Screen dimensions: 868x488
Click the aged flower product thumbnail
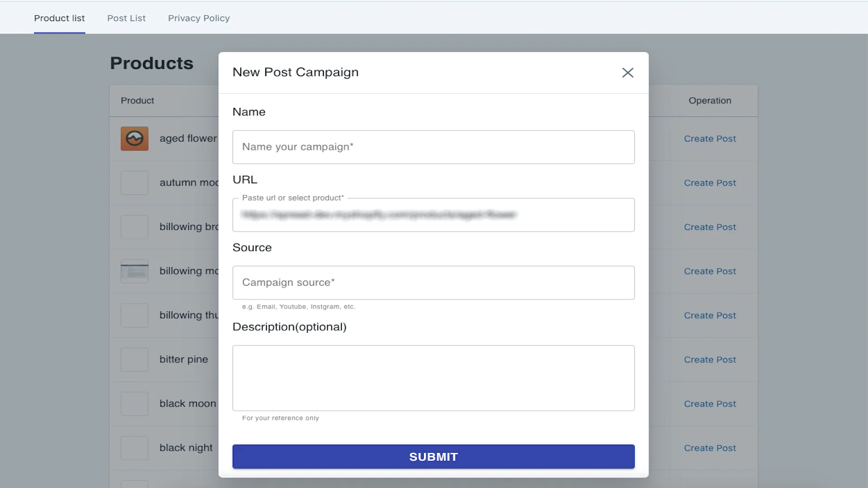[135, 139]
